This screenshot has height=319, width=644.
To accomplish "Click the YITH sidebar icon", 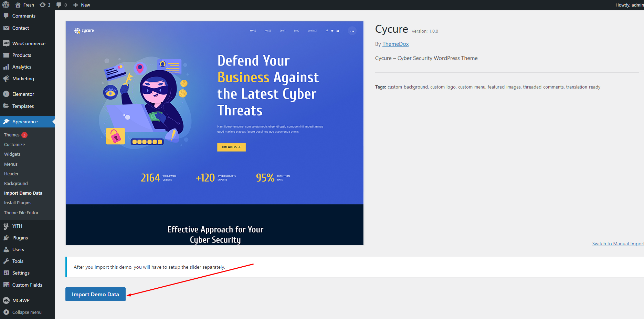I will pyautogui.click(x=6, y=226).
